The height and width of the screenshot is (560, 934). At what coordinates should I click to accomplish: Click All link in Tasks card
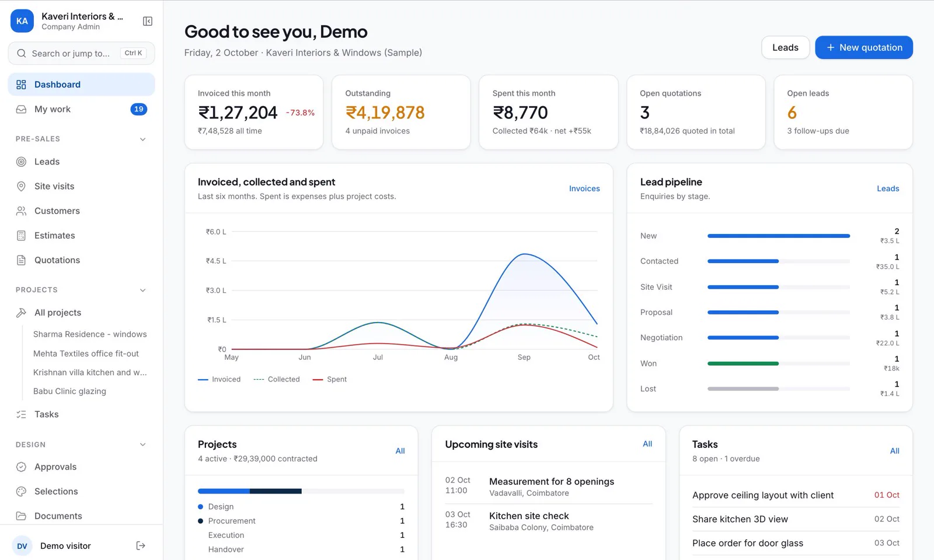894,451
